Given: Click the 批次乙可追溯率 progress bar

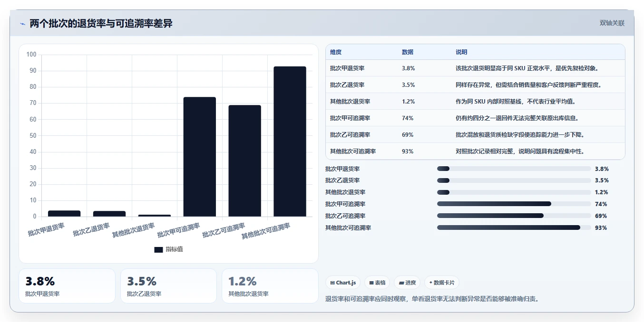Looking at the screenshot, I should point(514,216).
